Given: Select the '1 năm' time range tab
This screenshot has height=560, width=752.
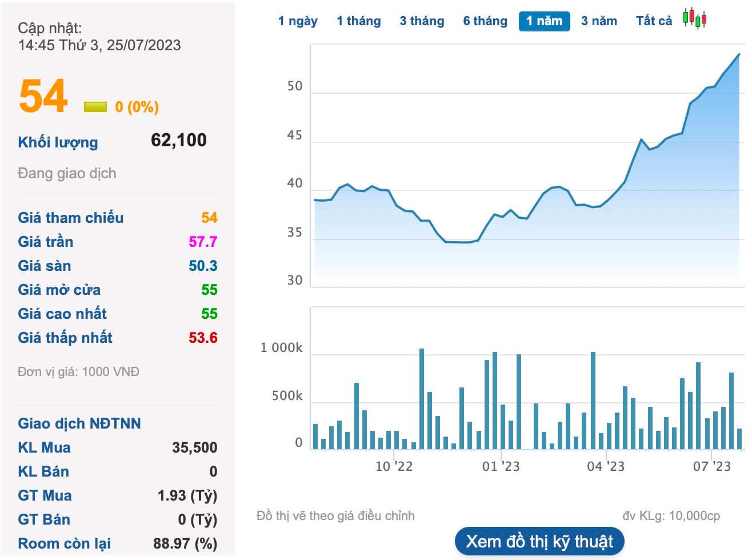Looking at the screenshot, I should 544,21.
